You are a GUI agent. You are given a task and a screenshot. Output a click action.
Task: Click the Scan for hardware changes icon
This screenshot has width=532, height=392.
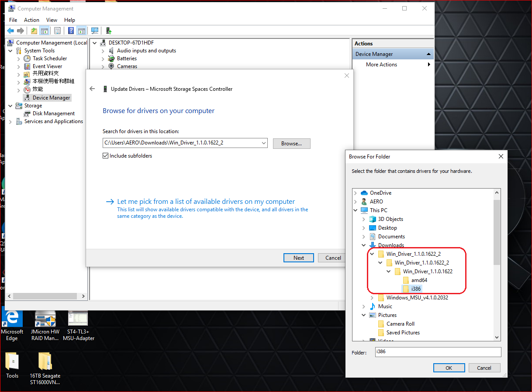pos(94,31)
